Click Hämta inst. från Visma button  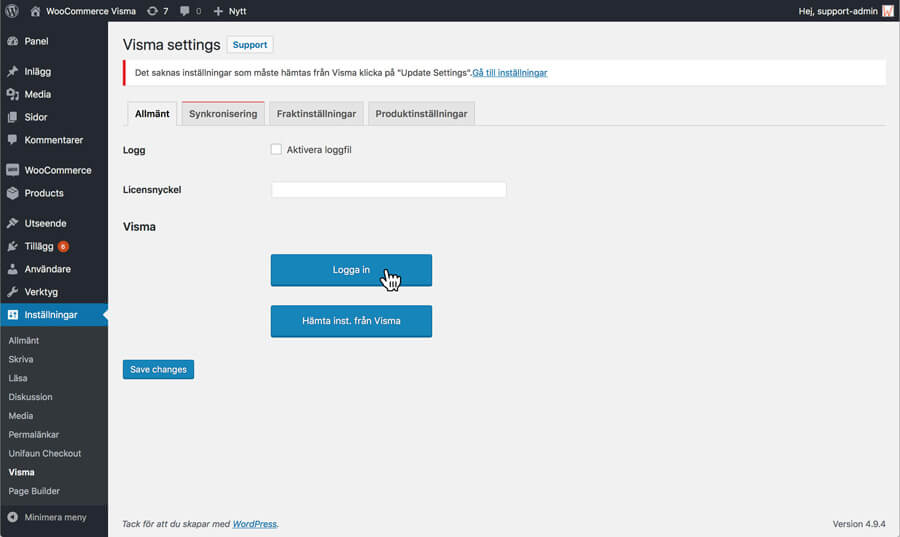point(351,321)
